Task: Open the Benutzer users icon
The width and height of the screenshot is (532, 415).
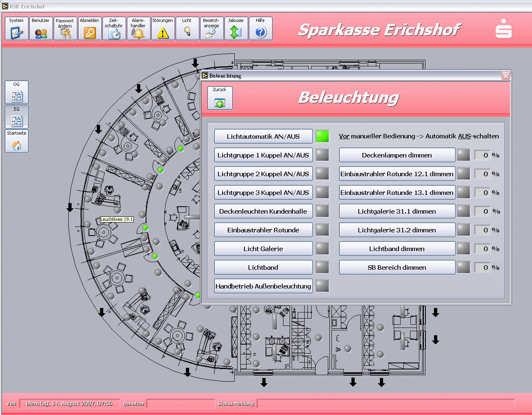Action: pos(41,28)
